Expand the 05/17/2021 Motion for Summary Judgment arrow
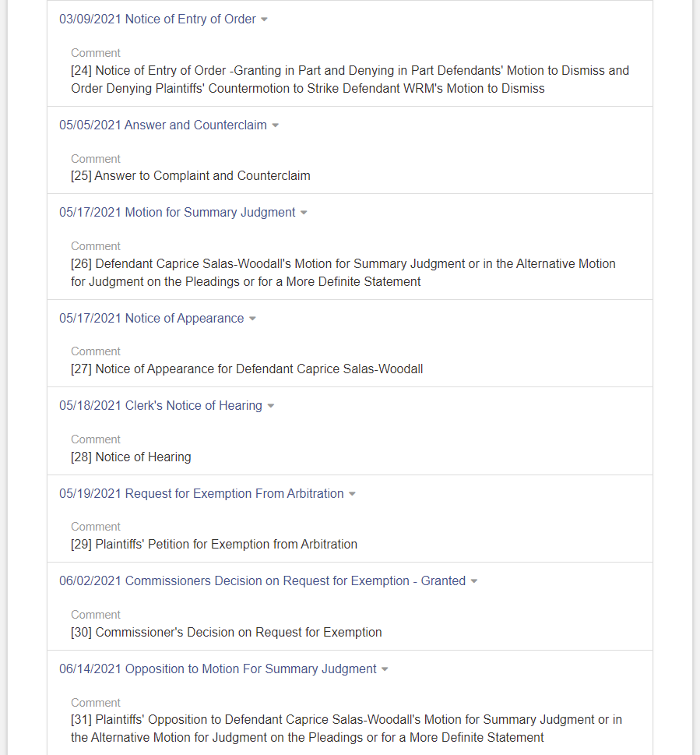This screenshot has width=700, height=755. pyautogui.click(x=304, y=213)
